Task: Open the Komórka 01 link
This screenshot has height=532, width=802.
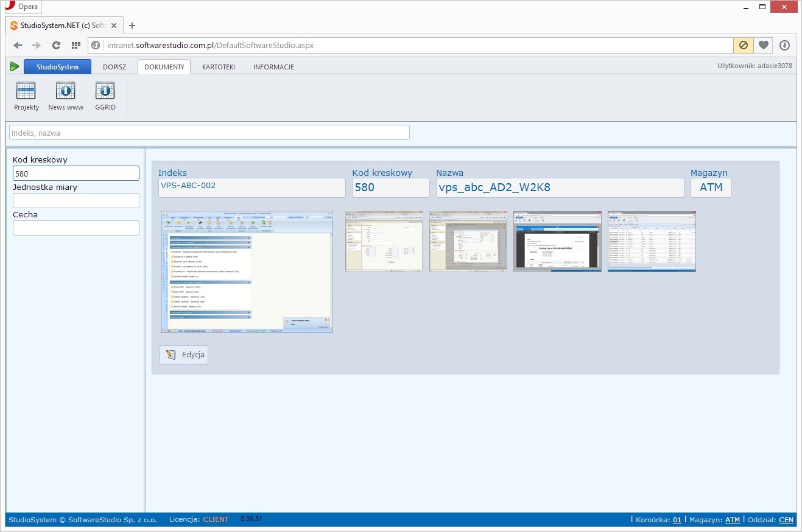Action: point(677,520)
